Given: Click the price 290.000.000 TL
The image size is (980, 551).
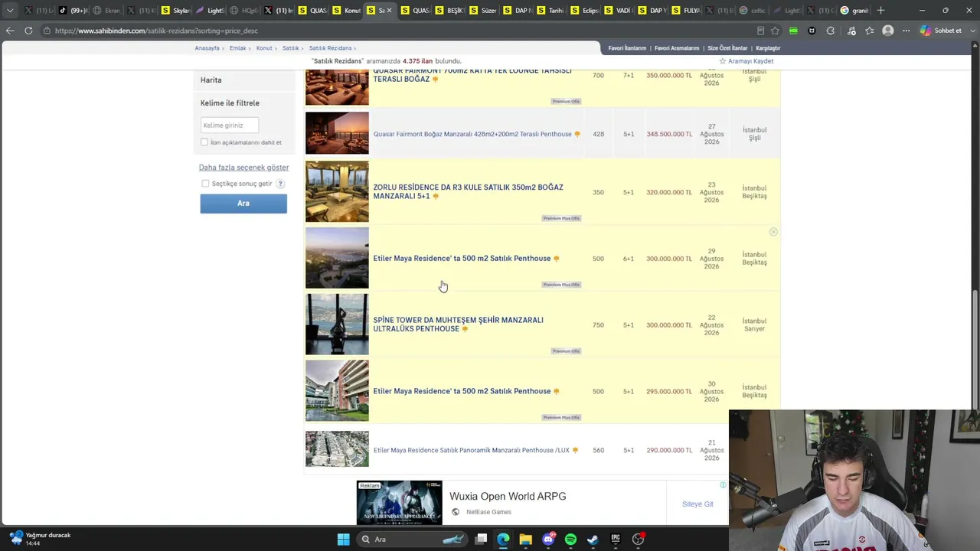Looking at the screenshot, I should click(669, 451).
